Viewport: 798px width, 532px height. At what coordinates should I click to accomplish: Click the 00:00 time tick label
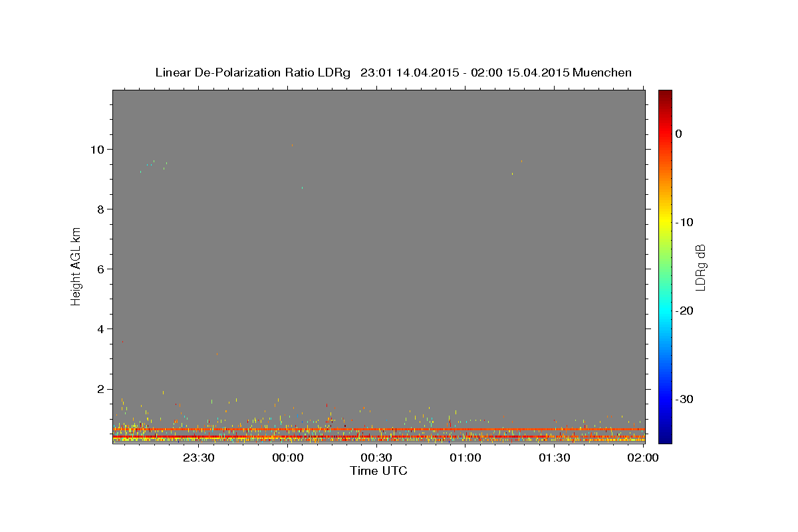[x=288, y=458]
